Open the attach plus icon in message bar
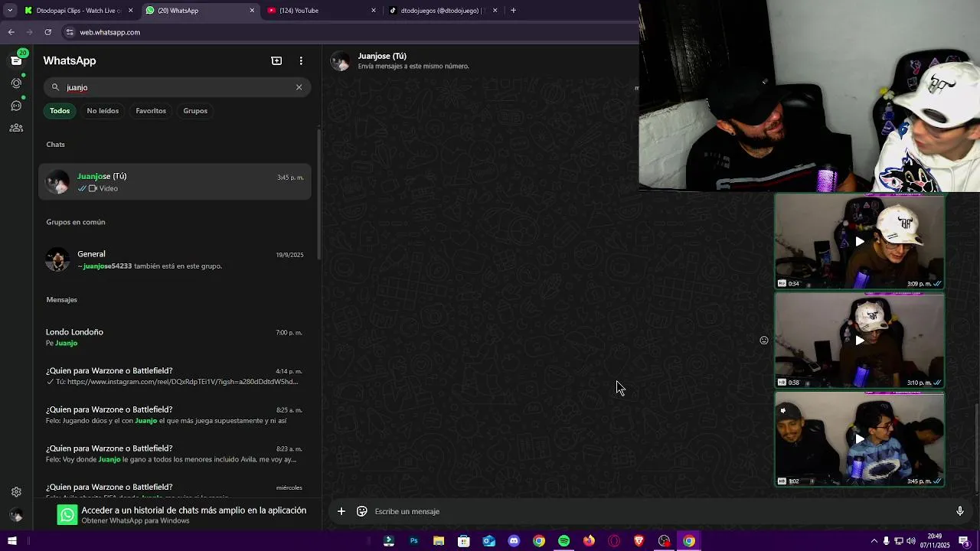This screenshot has width=980, height=551. [x=341, y=511]
